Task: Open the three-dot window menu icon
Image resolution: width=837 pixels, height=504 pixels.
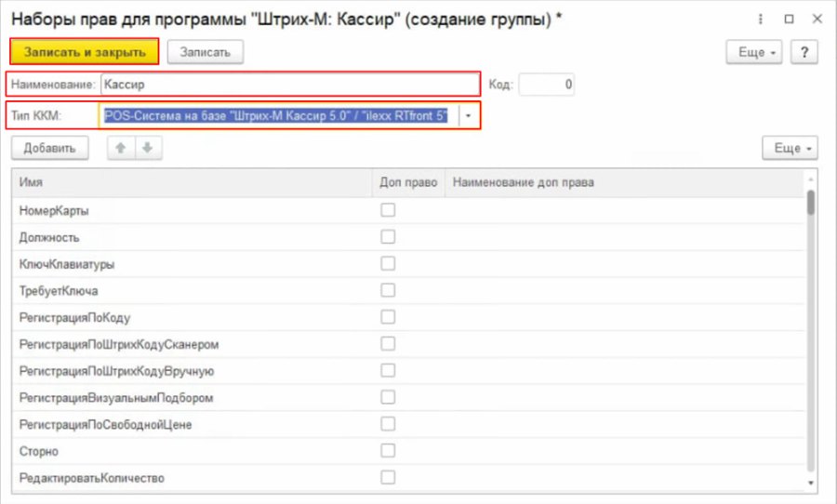Action: (760, 20)
